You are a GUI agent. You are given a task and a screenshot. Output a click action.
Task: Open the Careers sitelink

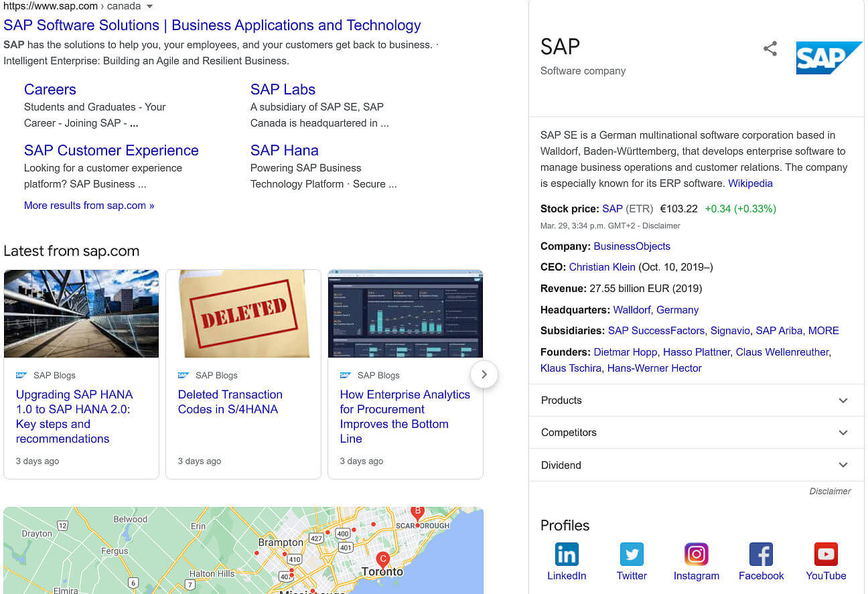click(50, 90)
